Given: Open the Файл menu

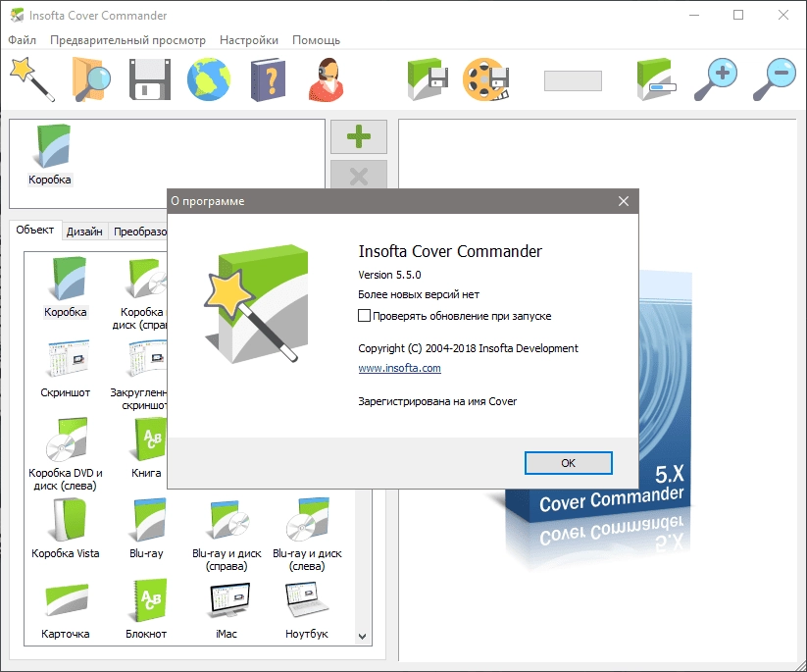Looking at the screenshot, I should (23, 40).
